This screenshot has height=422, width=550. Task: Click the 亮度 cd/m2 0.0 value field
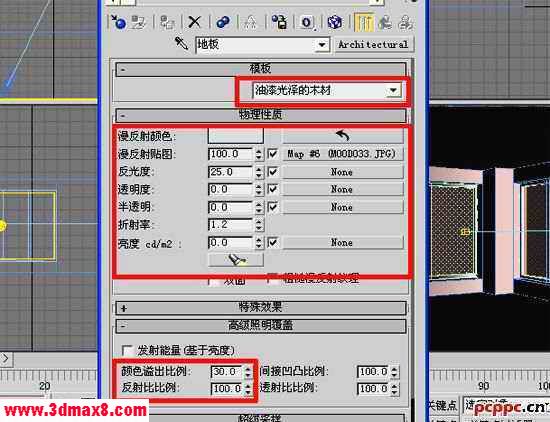tap(230, 243)
